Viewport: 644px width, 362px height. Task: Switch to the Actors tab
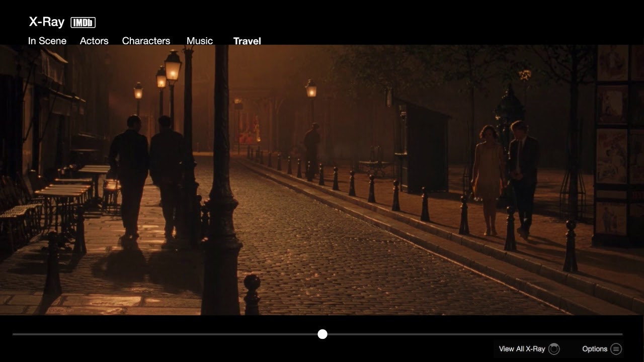point(94,41)
